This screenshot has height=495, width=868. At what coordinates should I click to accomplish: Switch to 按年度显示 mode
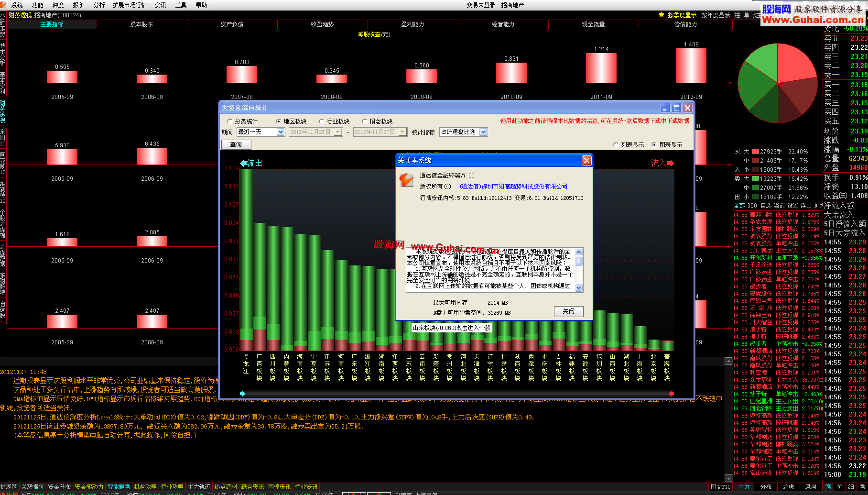coord(716,15)
